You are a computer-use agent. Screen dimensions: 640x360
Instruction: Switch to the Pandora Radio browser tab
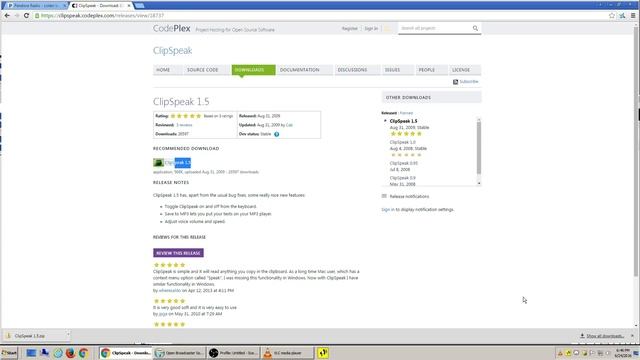(36, 6)
